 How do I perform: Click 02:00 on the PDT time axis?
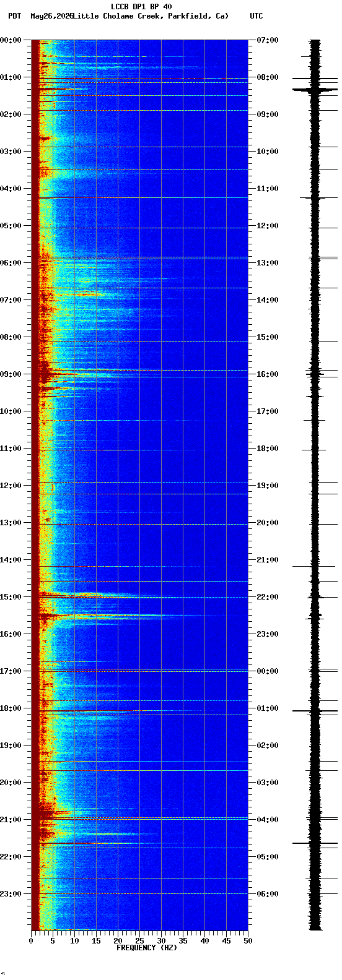[x=11, y=114]
